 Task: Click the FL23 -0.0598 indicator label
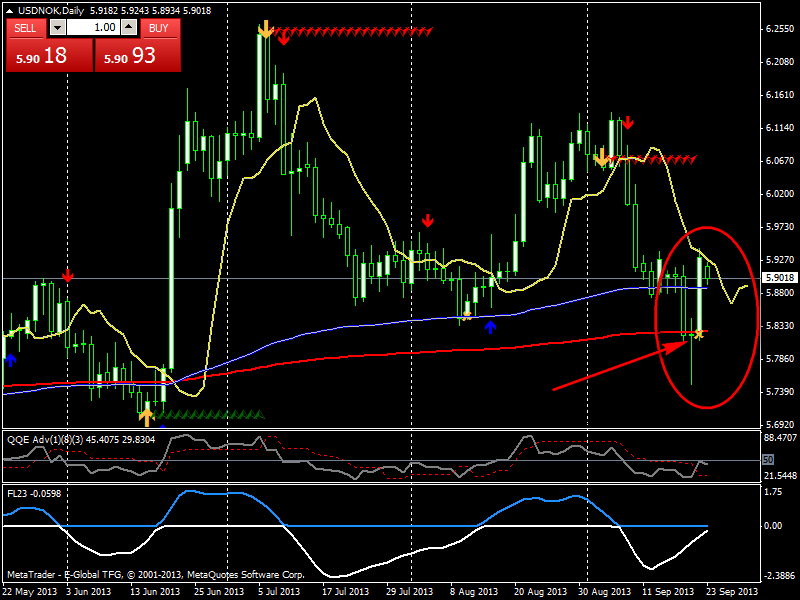pyautogui.click(x=34, y=493)
